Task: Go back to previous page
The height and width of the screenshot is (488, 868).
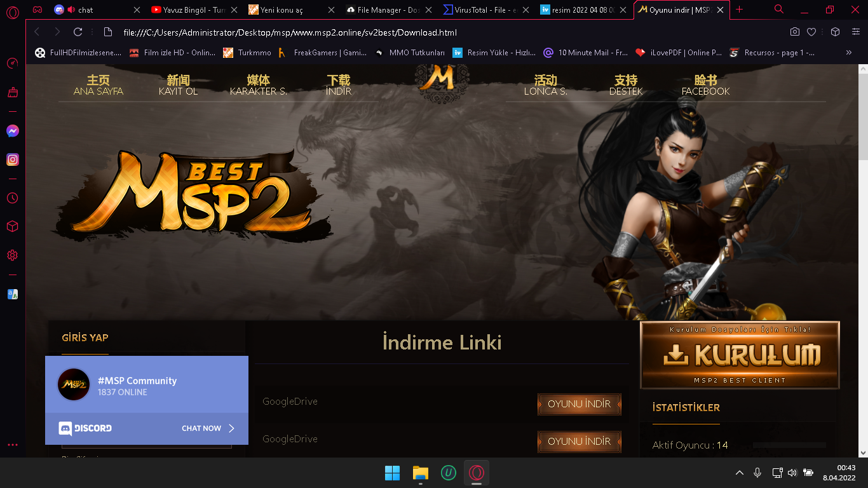Action: [37, 32]
